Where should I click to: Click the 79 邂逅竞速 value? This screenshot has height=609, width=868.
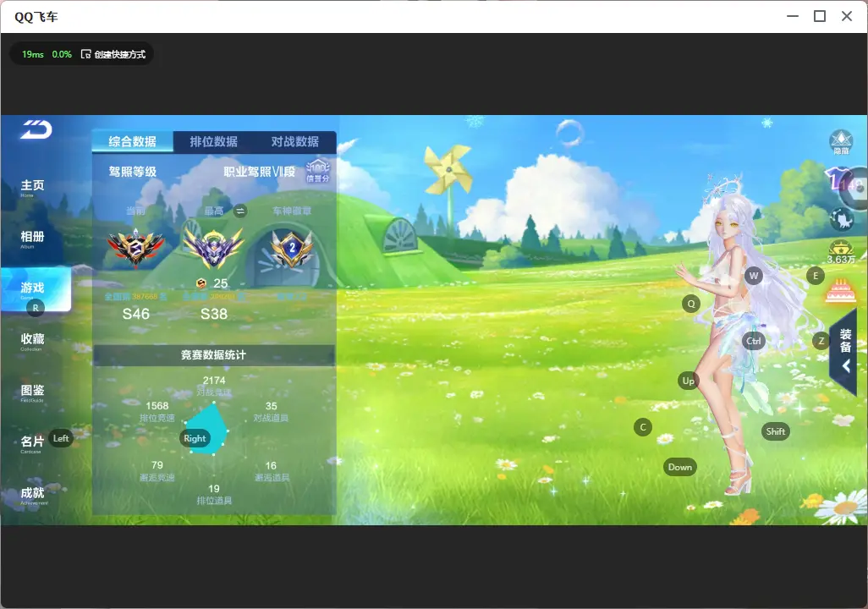157,465
